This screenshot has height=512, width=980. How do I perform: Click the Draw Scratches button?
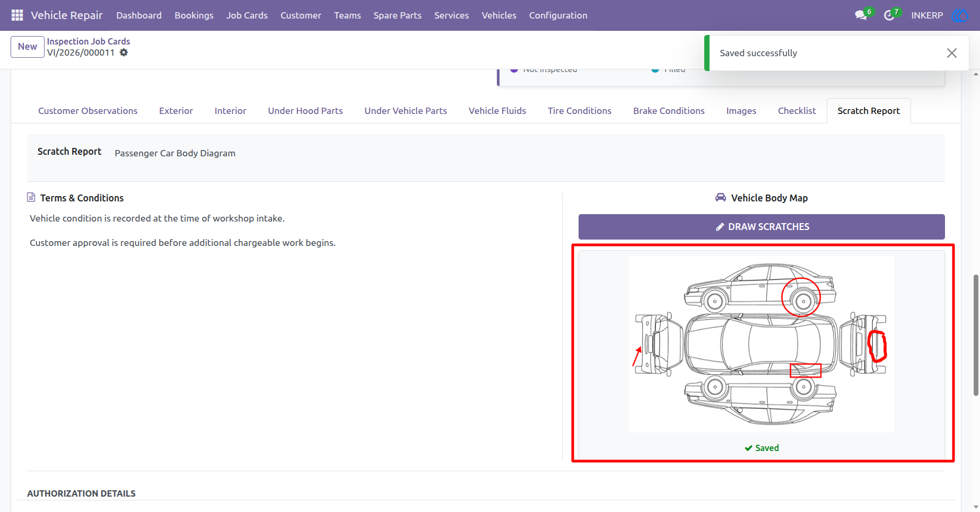[762, 227]
